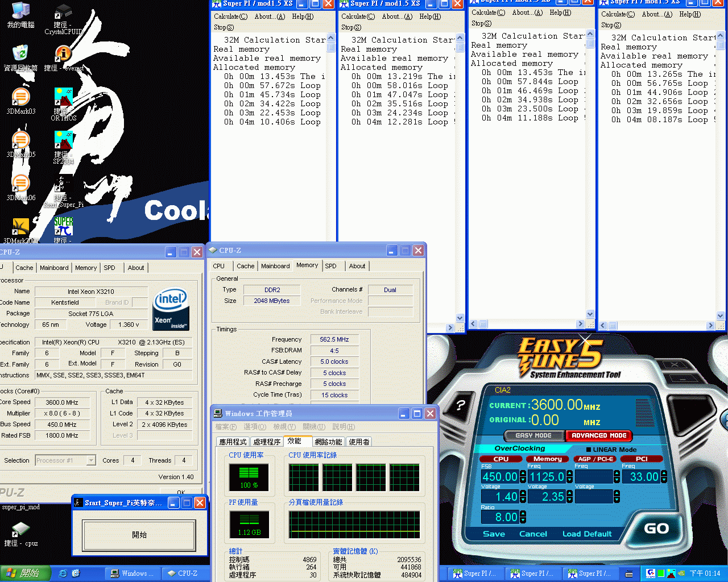Select the SP2004 desktop shortcut
This screenshot has width=728, height=582.
[x=63, y=147]
